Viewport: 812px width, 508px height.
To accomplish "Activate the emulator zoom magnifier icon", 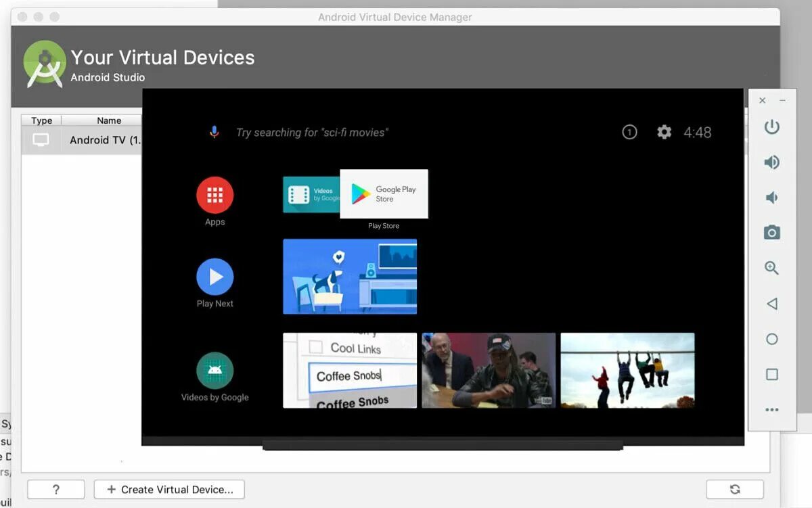I will point(772,268).
